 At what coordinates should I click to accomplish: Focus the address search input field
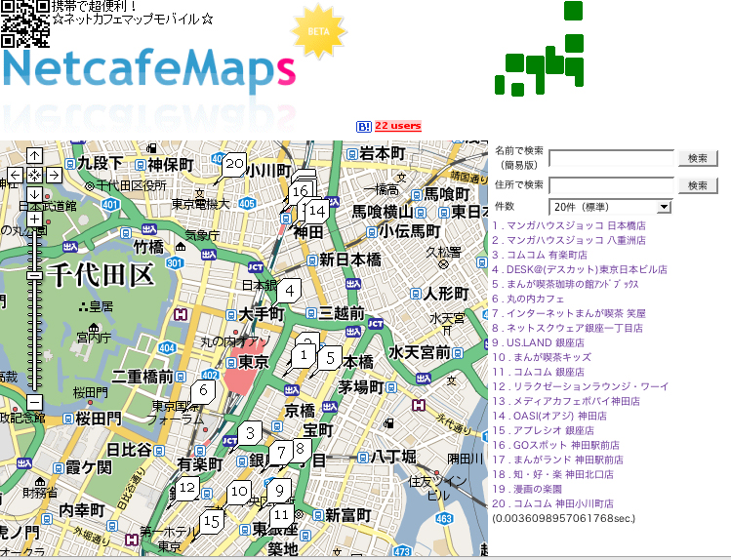coord(611,185)
